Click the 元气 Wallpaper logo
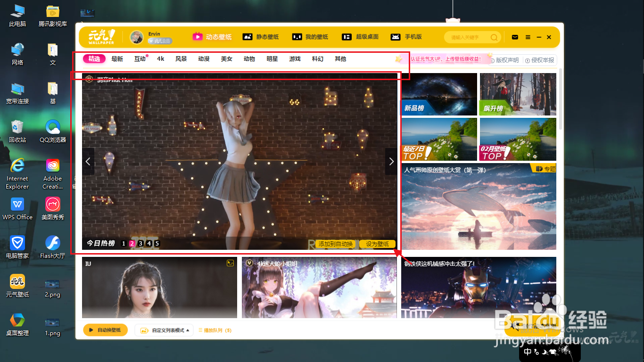Viewport: 644px width, 362px height. (x=102, y=37)
